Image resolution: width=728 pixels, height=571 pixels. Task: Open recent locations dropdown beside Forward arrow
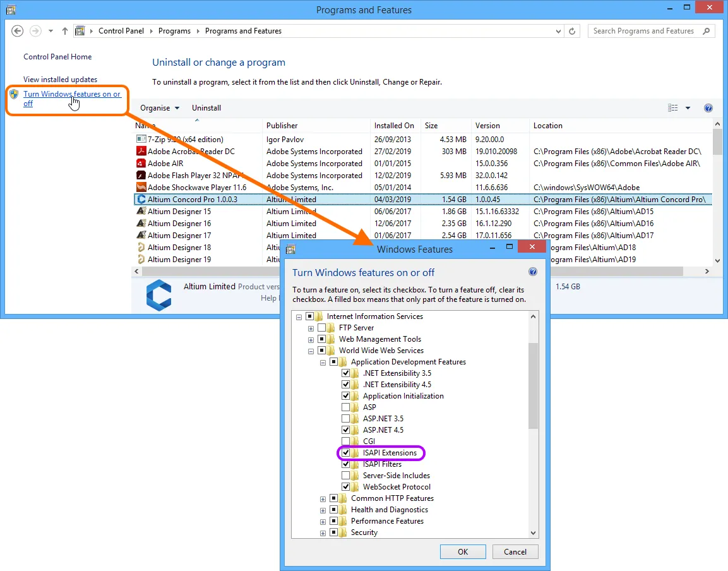(51, 31)
